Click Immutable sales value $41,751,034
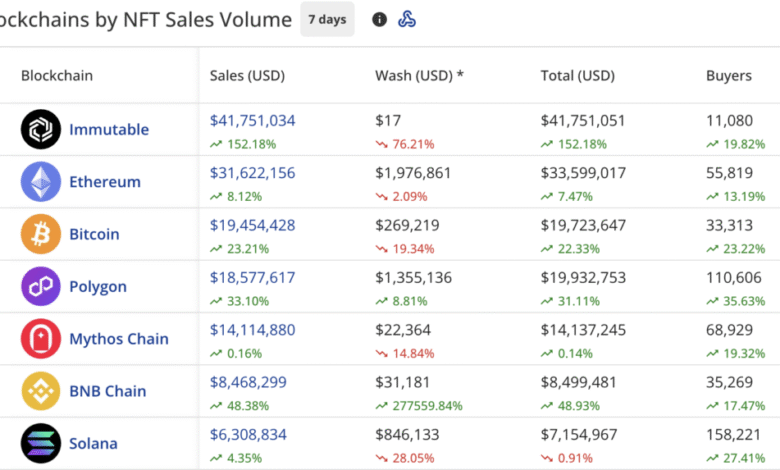Screen dimensions: 780x470 pyautogui.click(x=252, y=120)
